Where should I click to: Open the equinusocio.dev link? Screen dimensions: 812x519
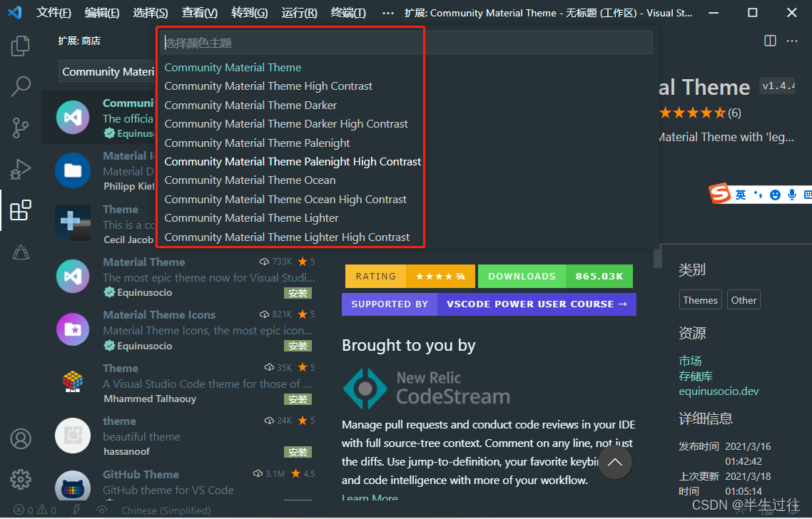click(x=719, y=391)
